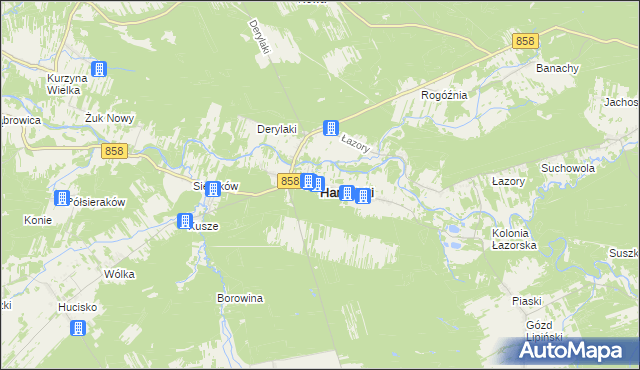
Task: Click the partially cut Jachos label
Action: pyautogui.click(x=621, y=102)
